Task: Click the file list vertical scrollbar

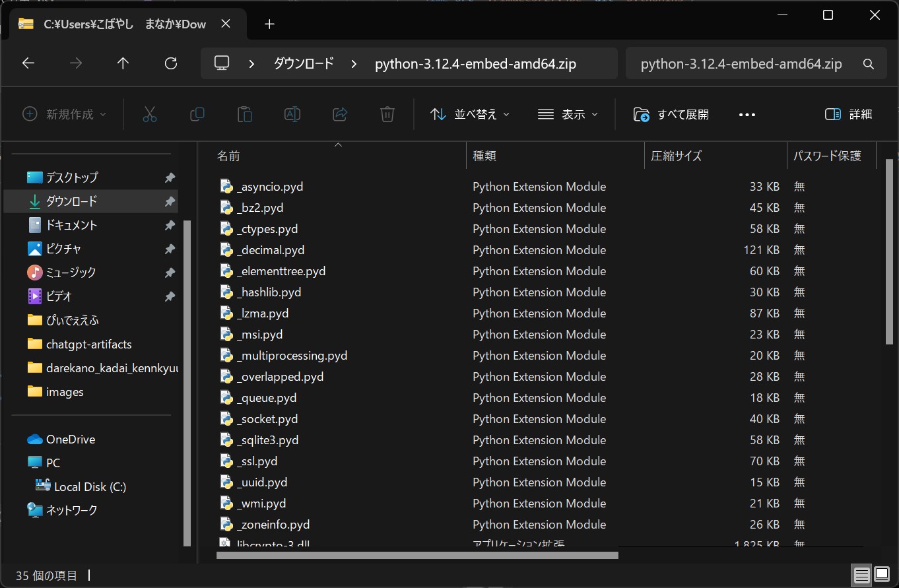Action: tap(889, 251)
